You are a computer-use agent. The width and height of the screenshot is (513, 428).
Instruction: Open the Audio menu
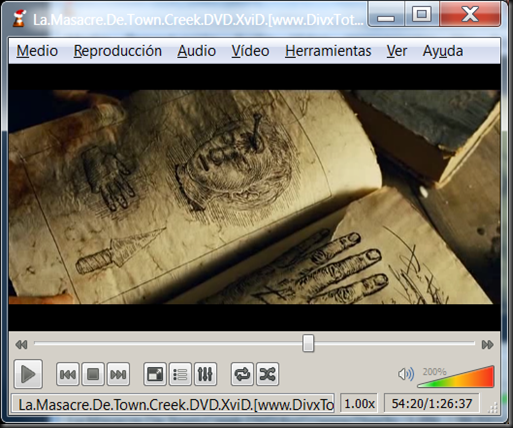[x=196, y=51]
